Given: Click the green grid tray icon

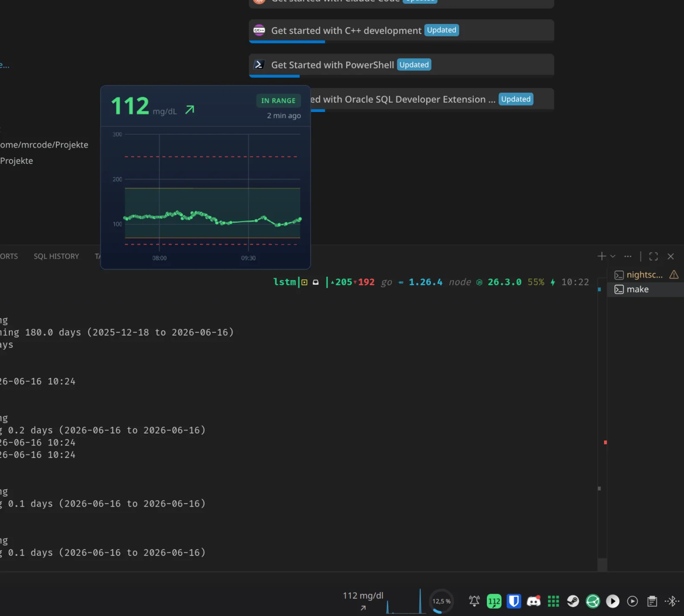Looking at the screenshot, I should coord(553,601).
